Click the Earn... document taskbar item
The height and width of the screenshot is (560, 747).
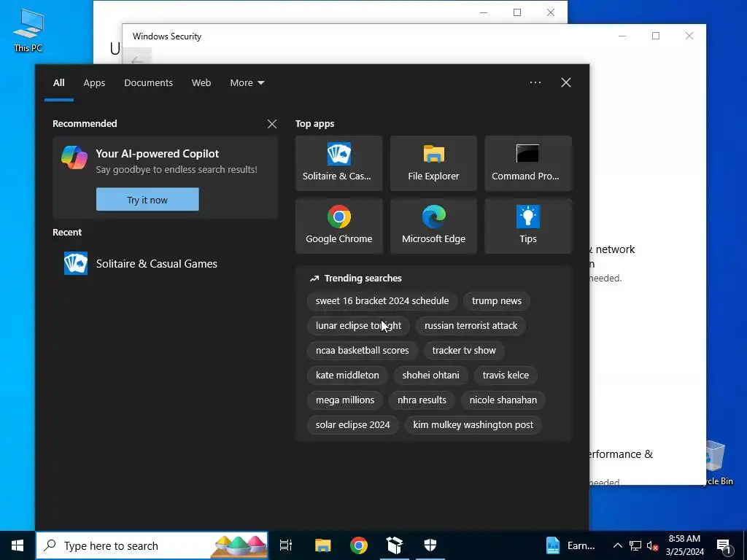pos(570,545)
